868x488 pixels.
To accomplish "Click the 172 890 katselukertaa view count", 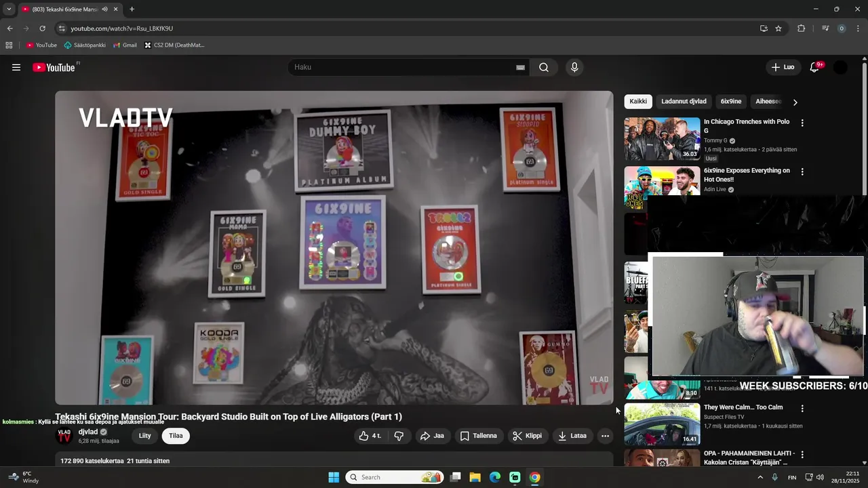I will pyautogui.click(x=92, y=461).
